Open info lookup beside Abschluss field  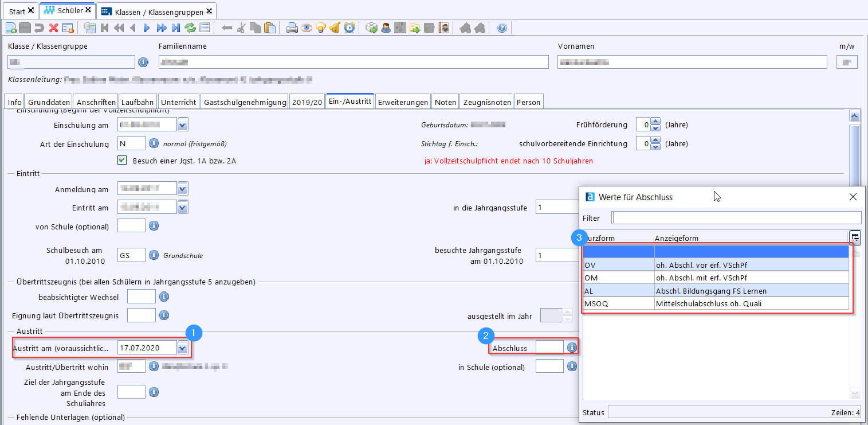(572, 348)
